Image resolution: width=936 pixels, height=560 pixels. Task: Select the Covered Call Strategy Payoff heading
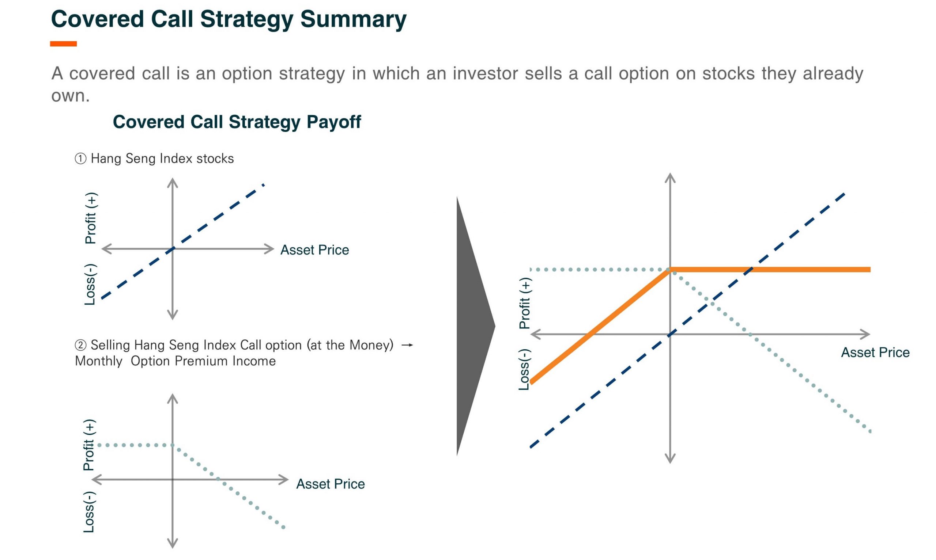tap(237, 122)
